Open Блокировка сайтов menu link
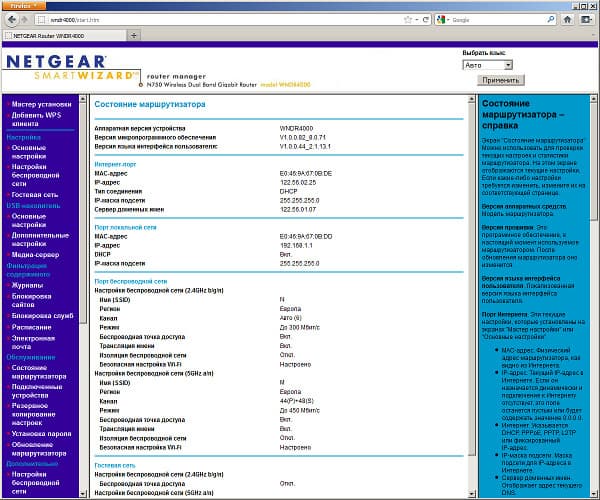 31,300
